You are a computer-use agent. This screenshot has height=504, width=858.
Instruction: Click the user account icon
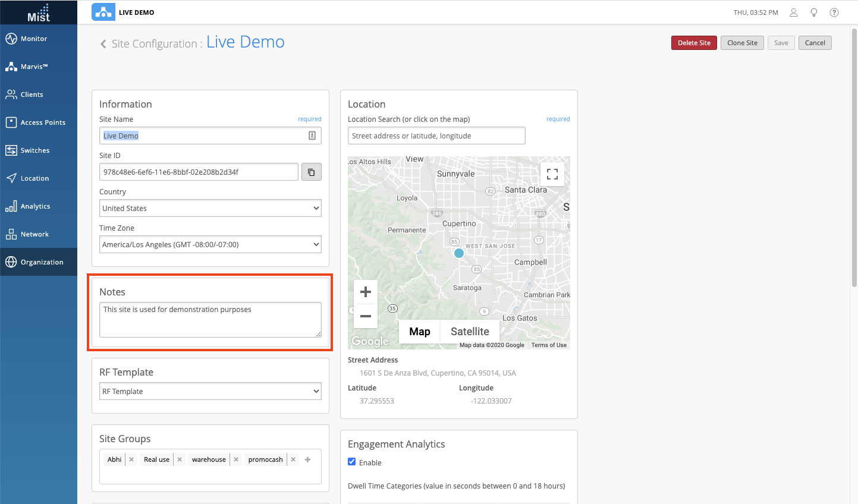(x=793, y=12)
